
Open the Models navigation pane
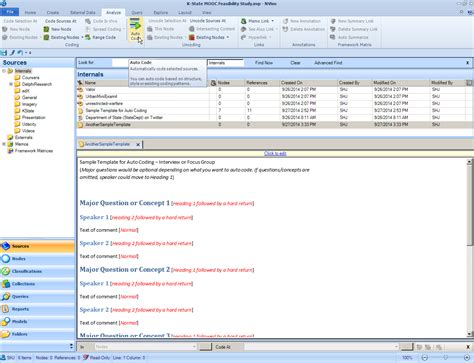(37, 322)
